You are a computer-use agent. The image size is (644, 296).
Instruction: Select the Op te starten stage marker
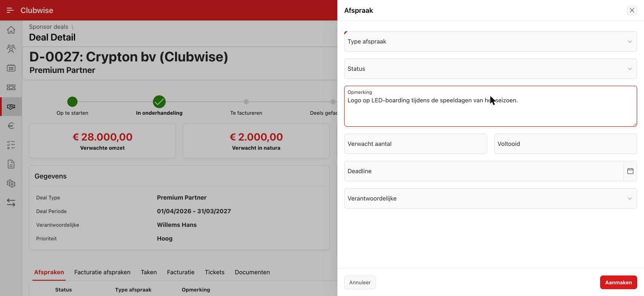[72, 102]
